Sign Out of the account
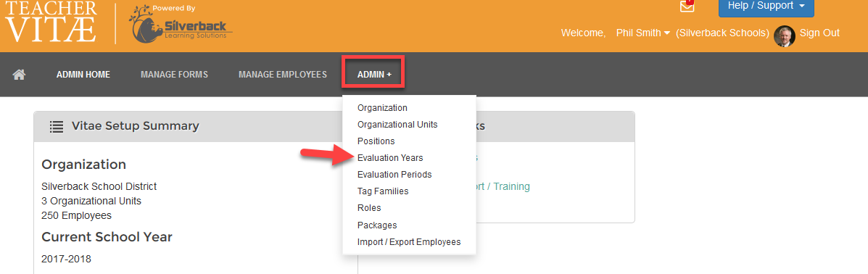Viewport: 868px width, 274px height. coord(820,33)
